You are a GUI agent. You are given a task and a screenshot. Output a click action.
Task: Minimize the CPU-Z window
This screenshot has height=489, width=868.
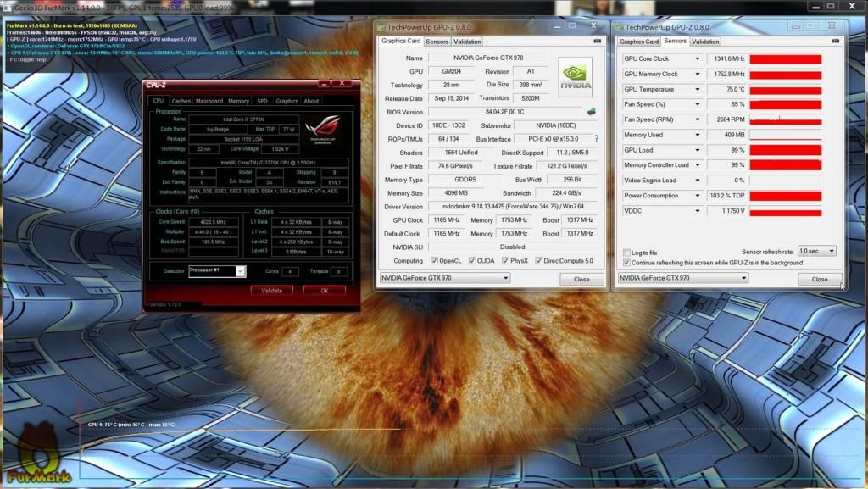tap(325, 84)
